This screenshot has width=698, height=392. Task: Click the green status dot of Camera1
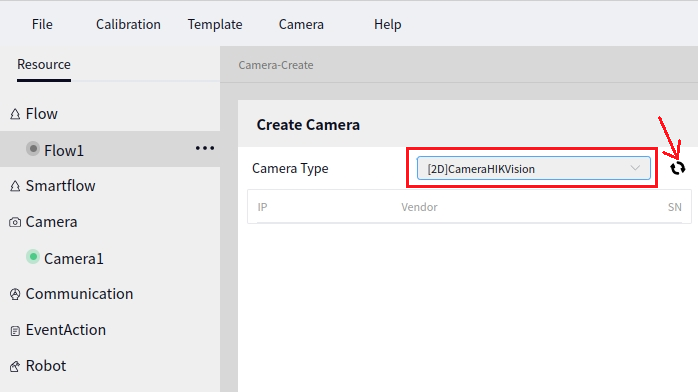32,257
